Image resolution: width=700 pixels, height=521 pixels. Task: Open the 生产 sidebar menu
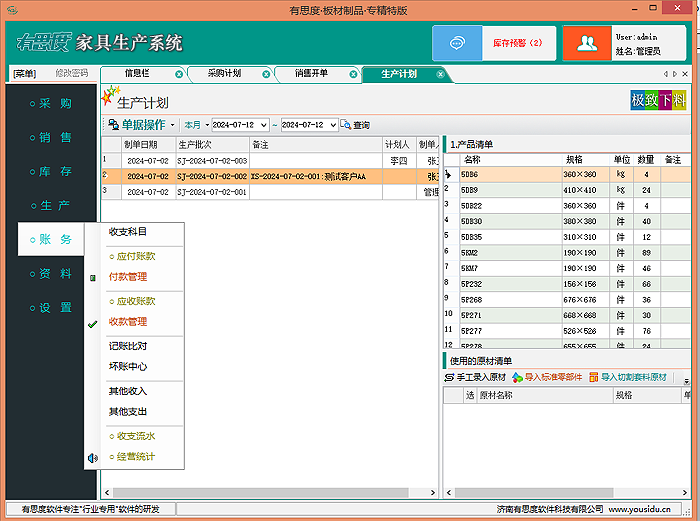[51, 205]
